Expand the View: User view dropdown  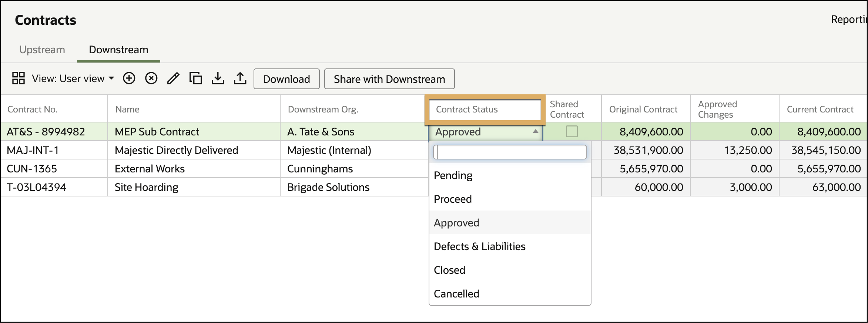pyautogui.click(x=73, y=78)
